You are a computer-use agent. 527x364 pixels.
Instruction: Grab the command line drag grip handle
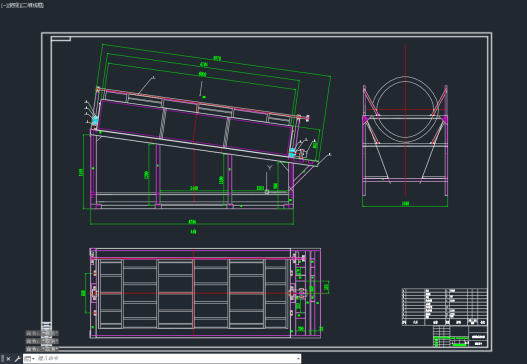(2, 359)
